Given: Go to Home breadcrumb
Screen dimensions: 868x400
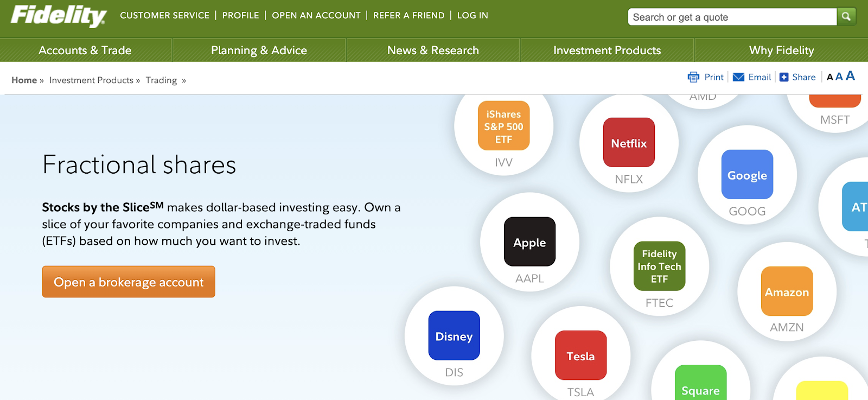Looking at the screenshot, I should (24, 80).
